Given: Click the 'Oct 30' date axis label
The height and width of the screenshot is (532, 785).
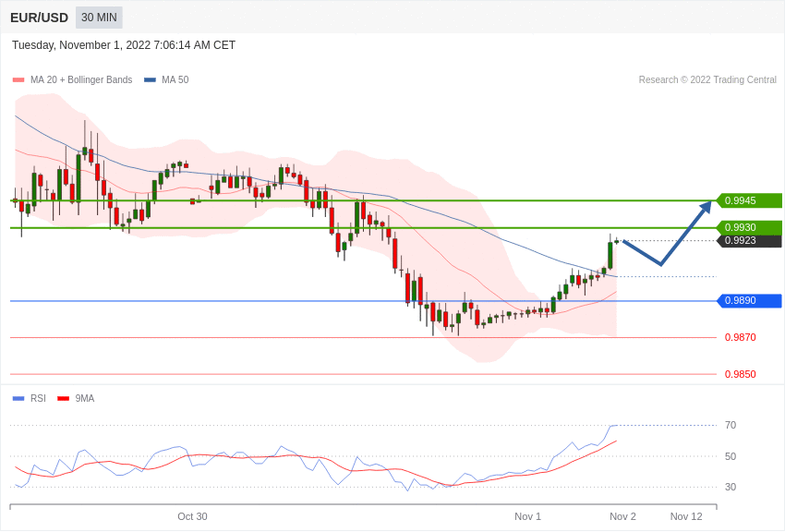Looking at the screenshot, I should 192,516.
